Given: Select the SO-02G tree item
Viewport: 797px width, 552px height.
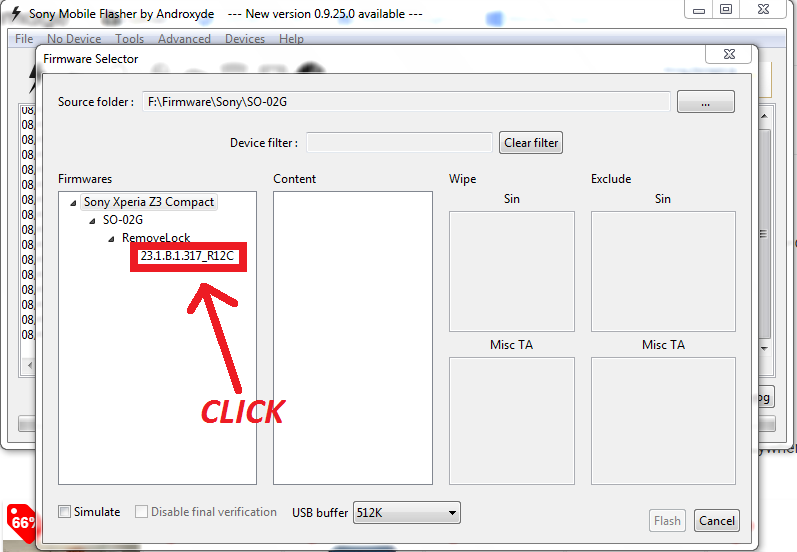Looking at the screenshot, I should (123, 220).
